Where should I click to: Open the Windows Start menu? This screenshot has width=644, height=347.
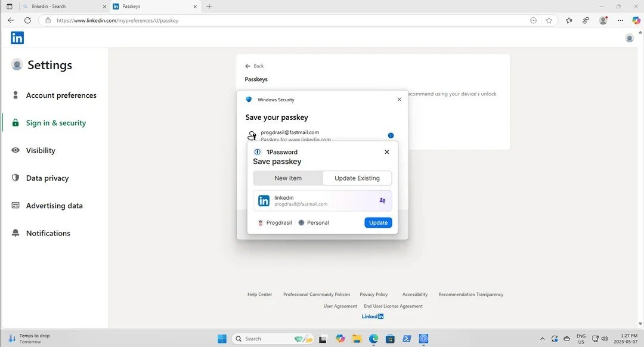[222, 339]
